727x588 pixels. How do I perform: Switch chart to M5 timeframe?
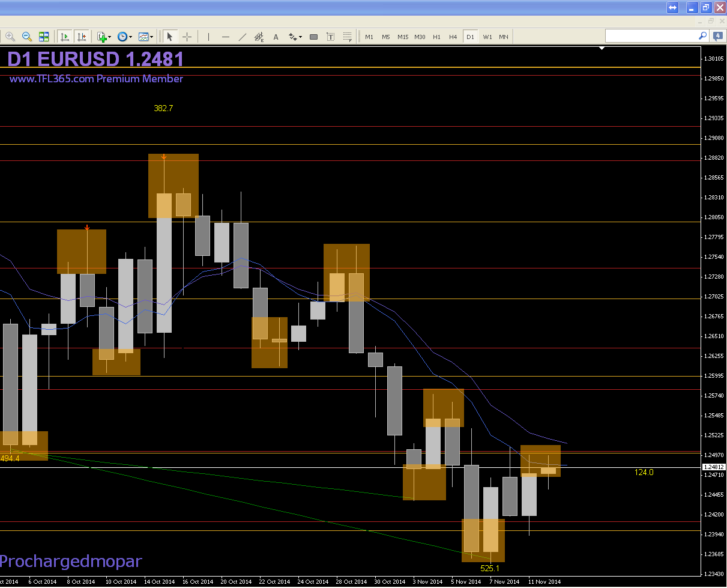385,37
